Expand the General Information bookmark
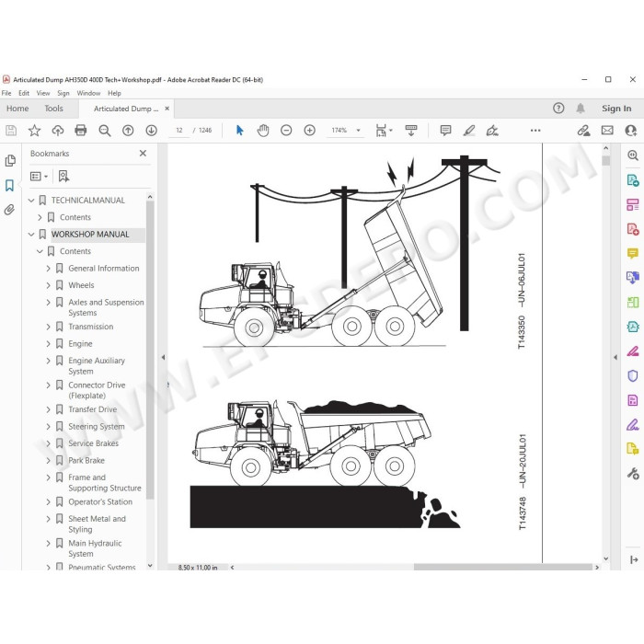 [49, 269]
